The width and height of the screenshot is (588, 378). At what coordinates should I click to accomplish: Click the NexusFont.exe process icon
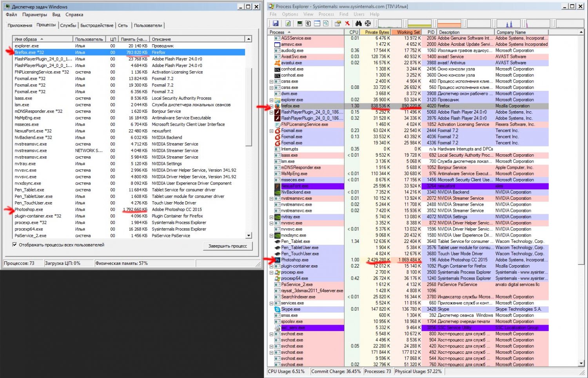pos(278,186)
